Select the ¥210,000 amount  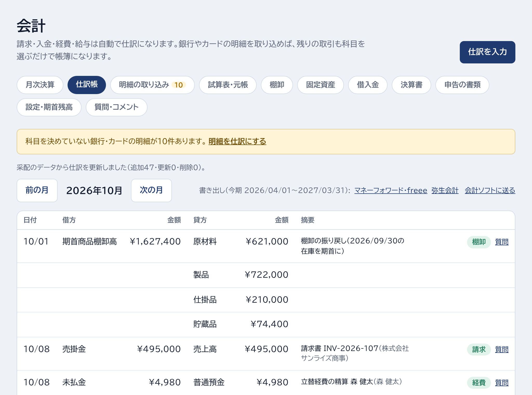267,300
